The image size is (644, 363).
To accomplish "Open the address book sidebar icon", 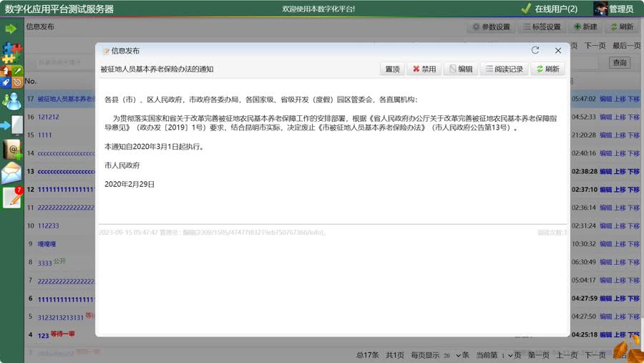I will (11, 149).
